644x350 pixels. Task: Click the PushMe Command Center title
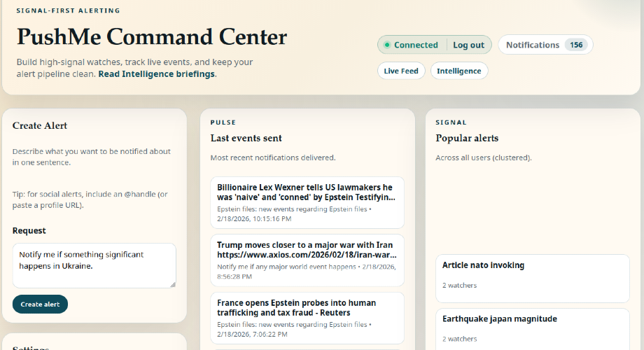pyautogui.click(x=152, y=37)
